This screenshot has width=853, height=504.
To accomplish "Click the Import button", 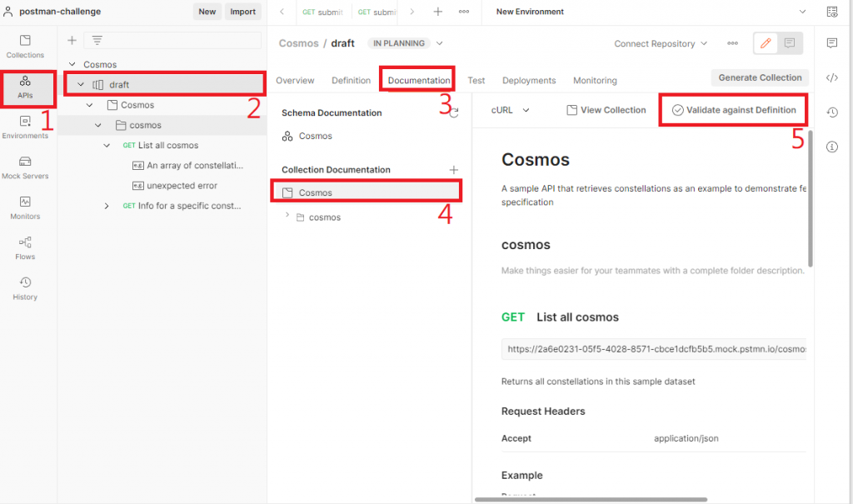I will pos(242,12).
